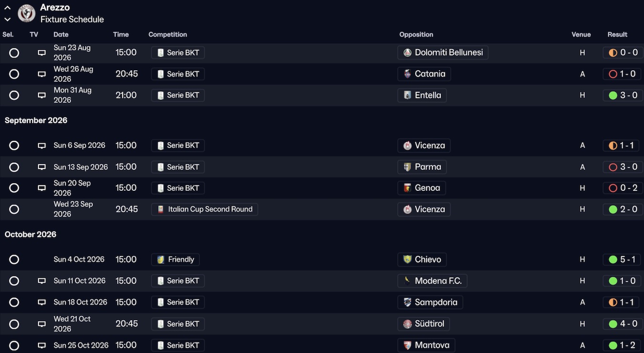Select the Südtirol fixture radio button
Image resolution: width=644 pixels, height=353 pixels.
[14, 324]
